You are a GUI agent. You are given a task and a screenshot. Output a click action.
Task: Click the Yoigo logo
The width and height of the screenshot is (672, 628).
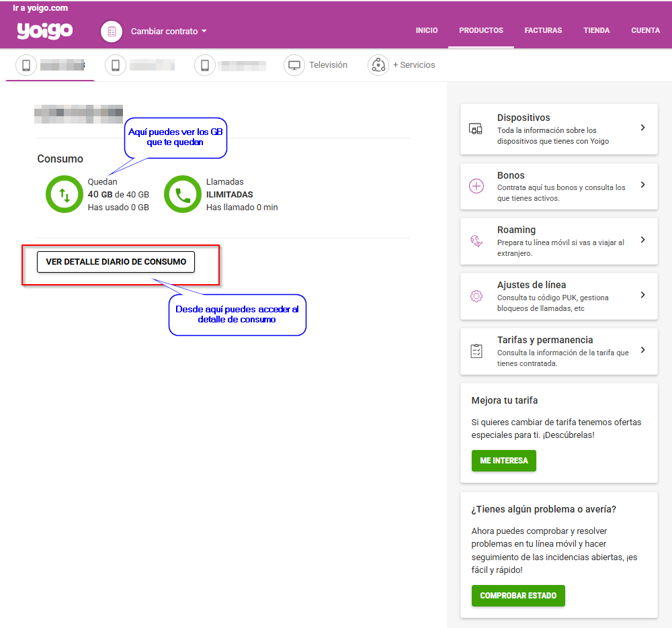coord(44,31)
